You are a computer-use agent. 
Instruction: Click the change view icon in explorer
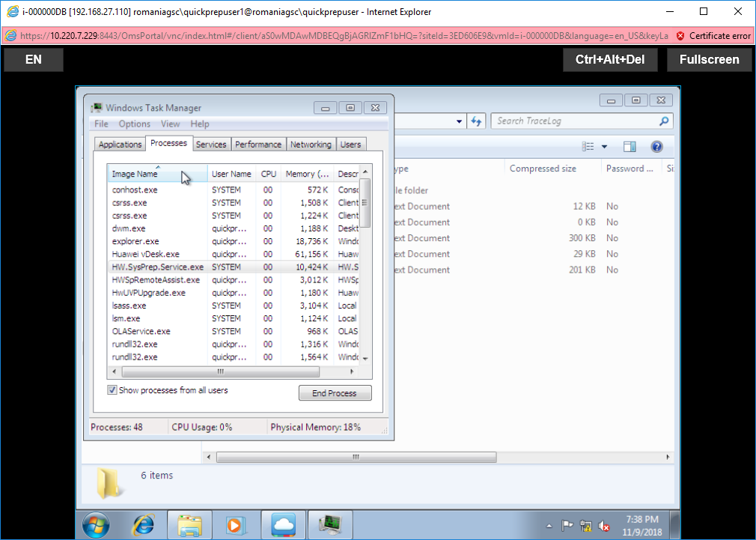click(588, 147)
